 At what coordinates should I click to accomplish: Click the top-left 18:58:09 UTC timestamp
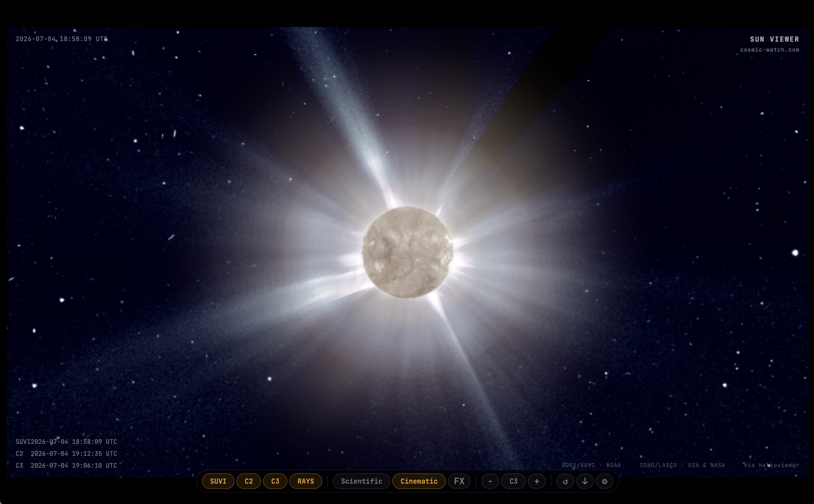62,39
